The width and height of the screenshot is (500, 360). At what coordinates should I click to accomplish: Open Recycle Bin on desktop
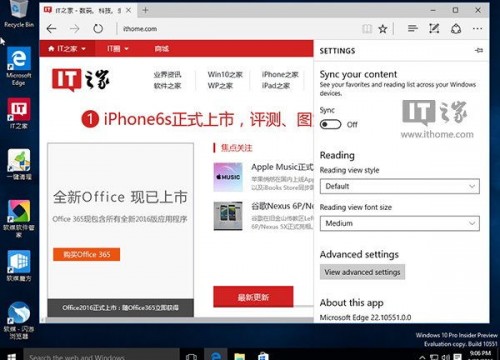(19, 15)
